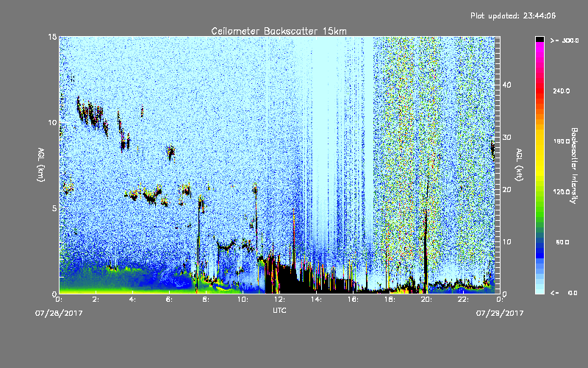Select the '8:' hour tick label
This screenshot has height=368, width=588.
(206, 300)
